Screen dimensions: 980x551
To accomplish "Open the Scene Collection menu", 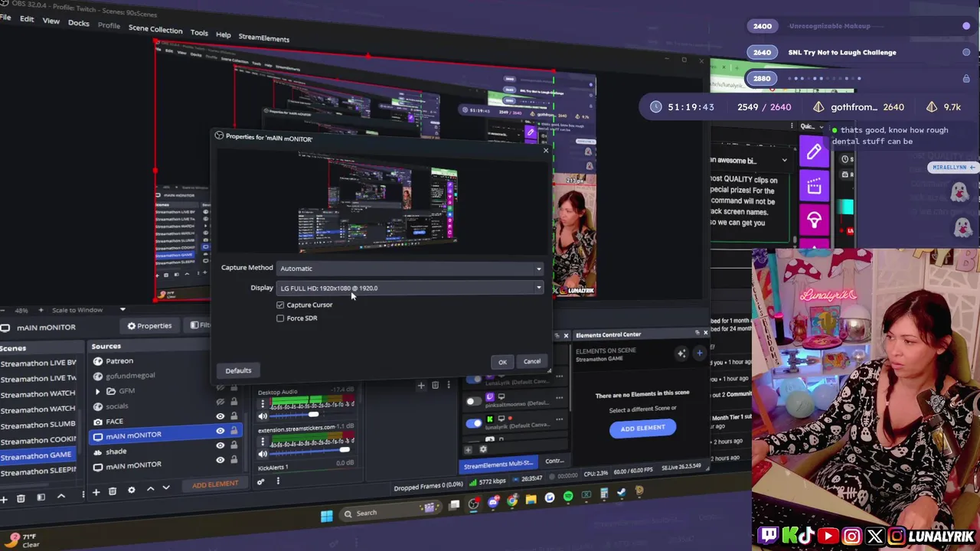I will point(155,29).
